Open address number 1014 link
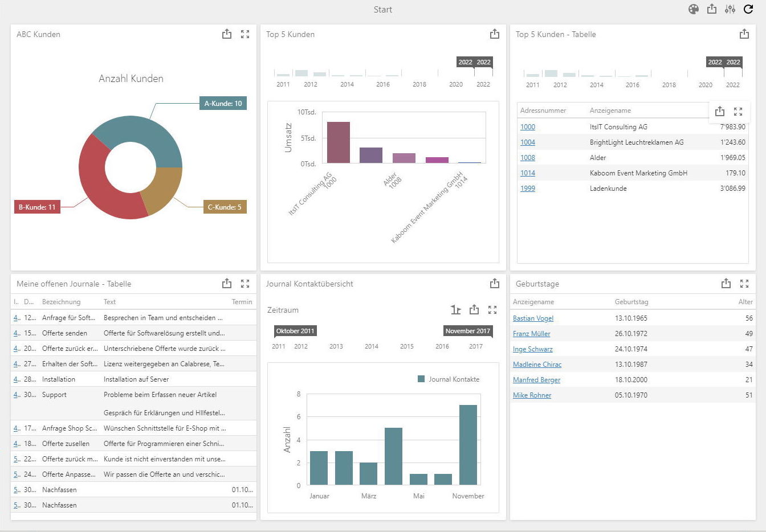The height and width of the screenshot is (532, 766). [x=528, y=173]
